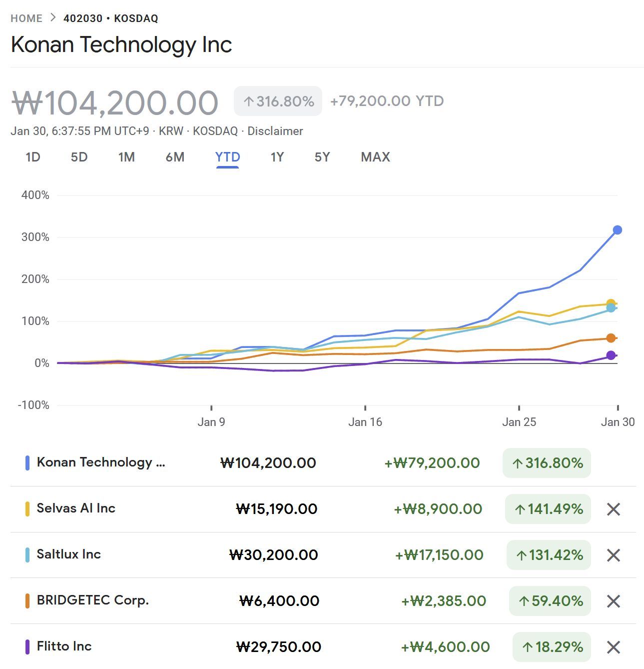Select the 5D time range tab
This screenshot has width=644, height=669.
point(79,157)
